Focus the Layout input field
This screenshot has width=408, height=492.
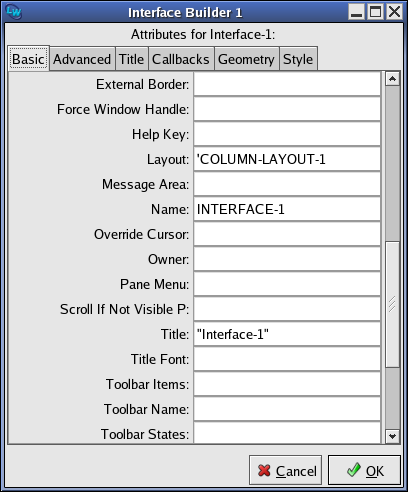(x=287, y=159)
